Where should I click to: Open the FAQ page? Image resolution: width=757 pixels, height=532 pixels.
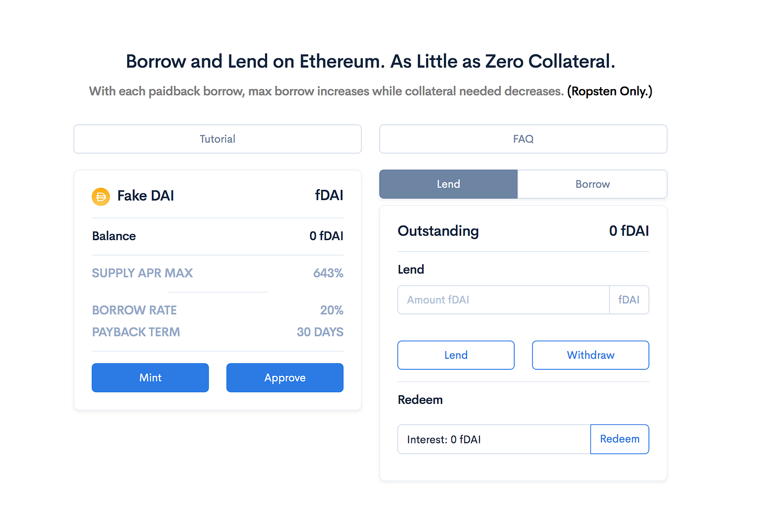tap(523, 139)
